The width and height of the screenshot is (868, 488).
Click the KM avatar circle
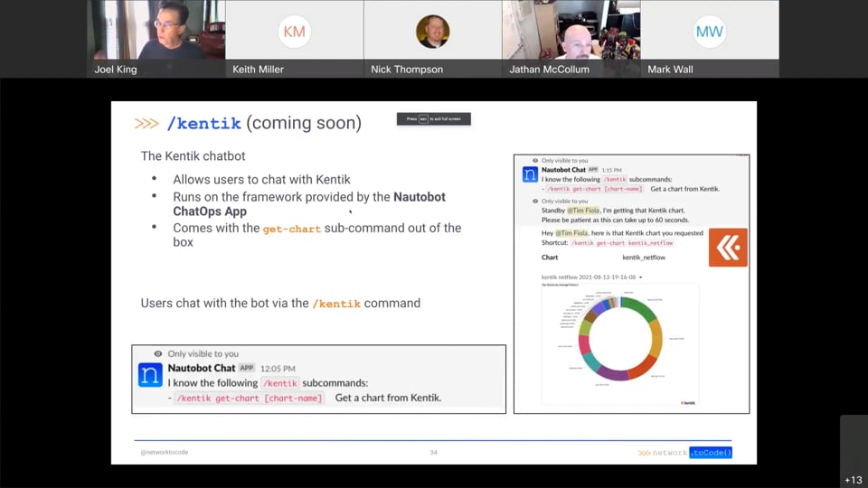[294, 32]
